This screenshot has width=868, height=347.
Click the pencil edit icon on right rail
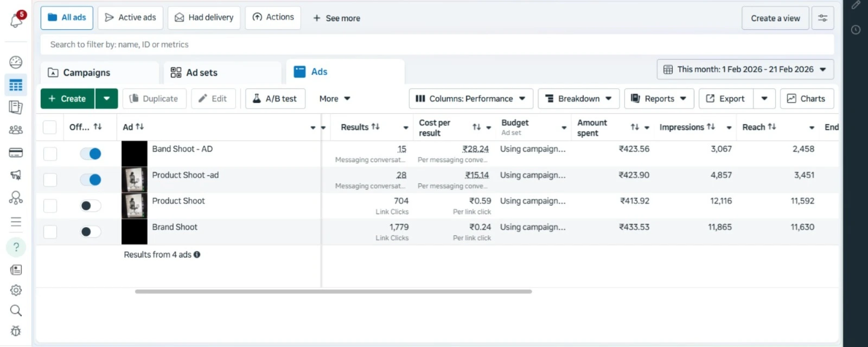pos(856,5)
